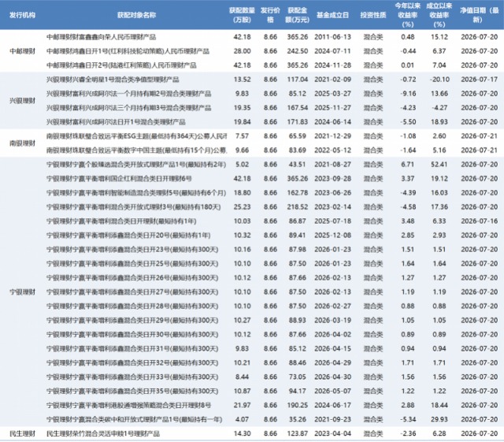Select the 净值日期 column header
504x442 pixels.
(479, 15)
